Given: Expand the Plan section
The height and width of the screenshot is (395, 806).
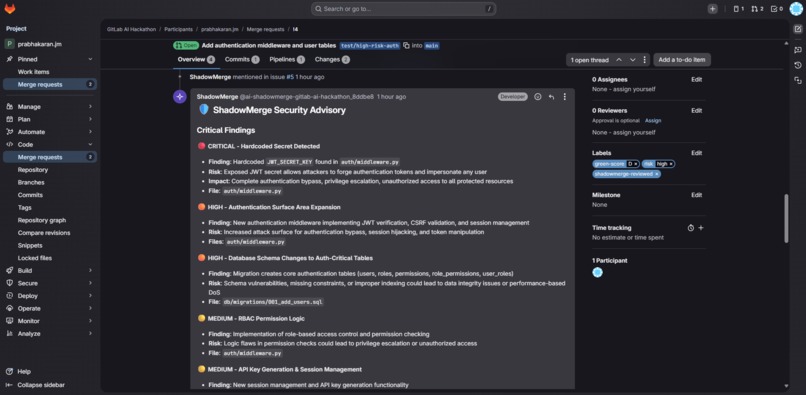Looking at the screenshot, I should tap(50, 119).
